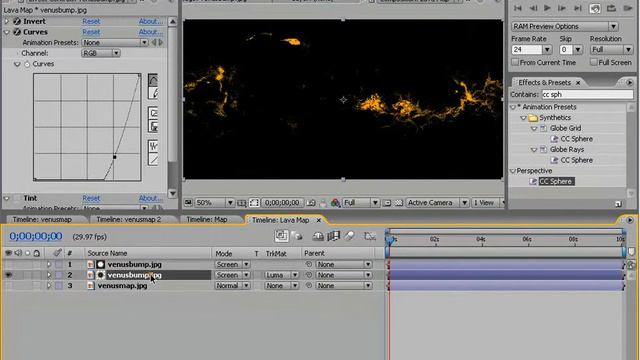Select the pencil draw tool in Curves
Screen dimensions: 640x360
153,93
